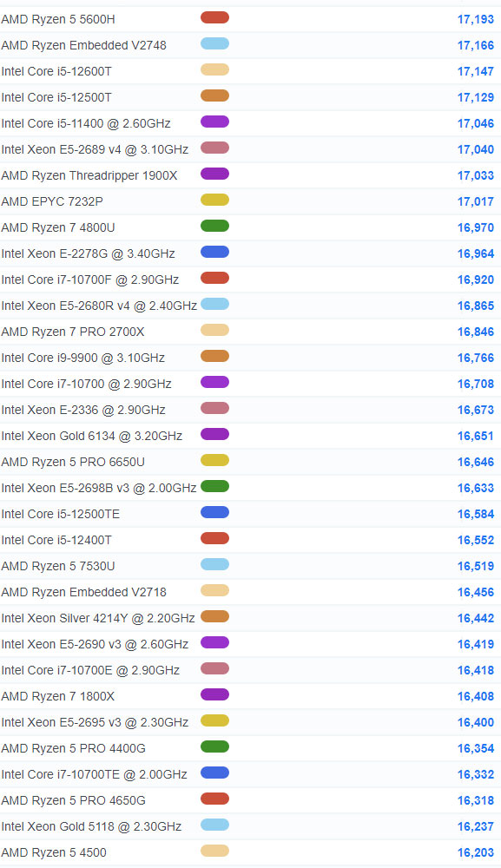Click the beige swatch beside Core i5-12600T
The image size is (501, 868).
[214, 69]
